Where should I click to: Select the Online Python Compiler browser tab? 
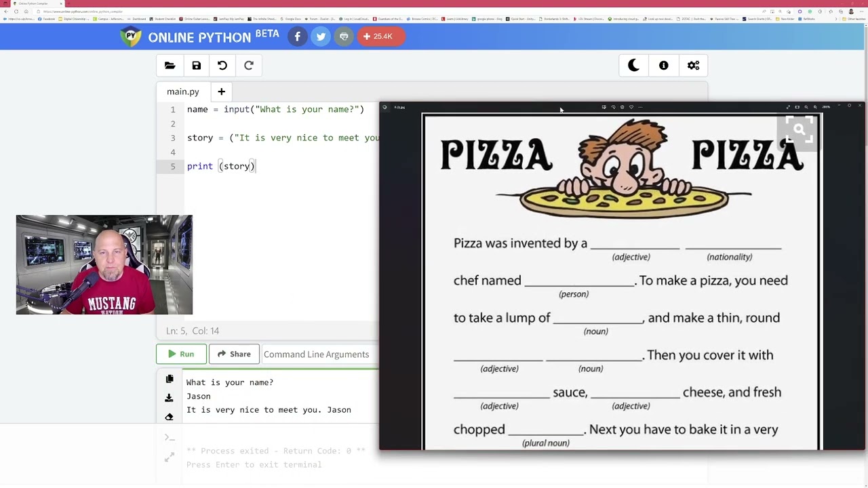coord(37,3)
